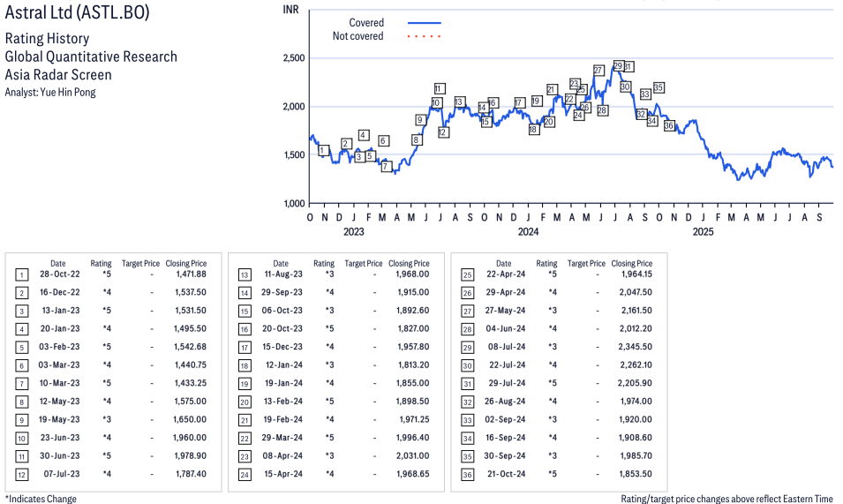Select index box 36 in the table
This screenshot has height=504, width=843.
coord(467,474)
